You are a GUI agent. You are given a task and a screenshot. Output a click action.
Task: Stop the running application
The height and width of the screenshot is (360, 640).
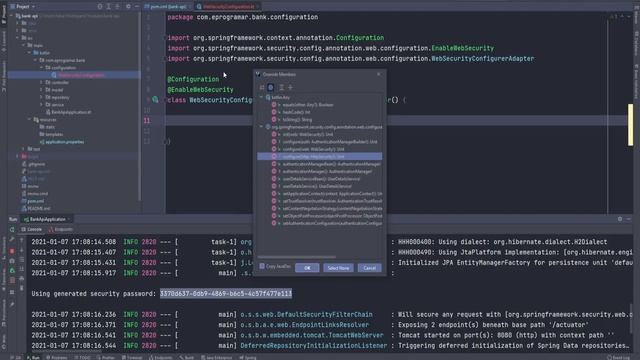point(12,251)
